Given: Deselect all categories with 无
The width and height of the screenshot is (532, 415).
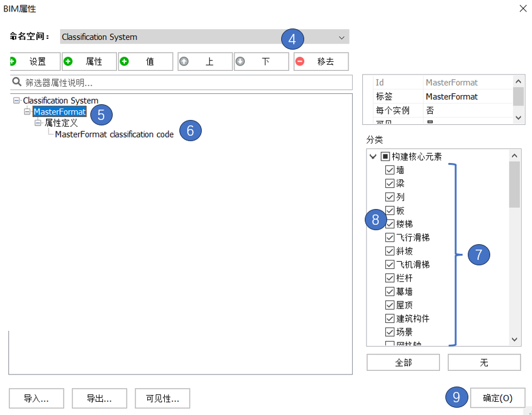Looking at the screenshot, I should coord(484,362).
